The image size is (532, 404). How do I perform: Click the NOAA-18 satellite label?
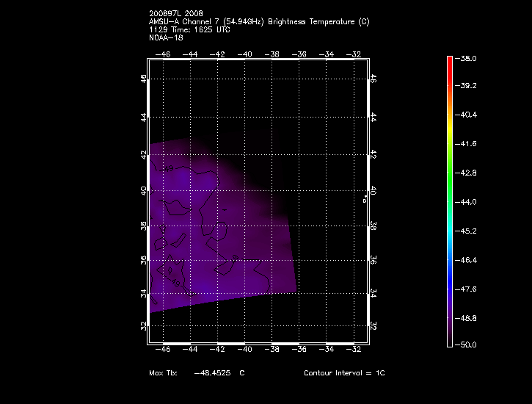tap(165, 36)
